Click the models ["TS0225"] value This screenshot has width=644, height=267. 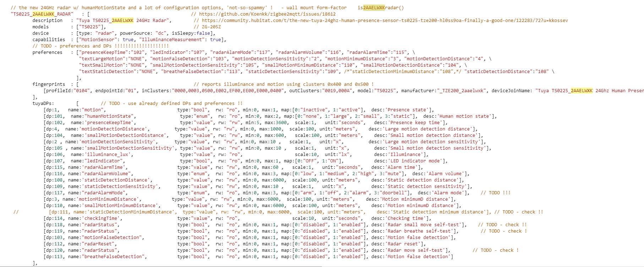91,27
